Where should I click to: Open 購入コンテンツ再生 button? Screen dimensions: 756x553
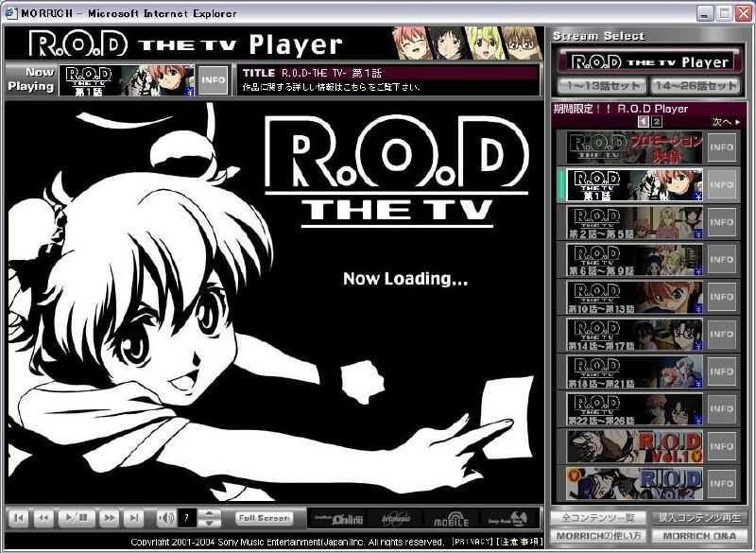pos(699,518)
